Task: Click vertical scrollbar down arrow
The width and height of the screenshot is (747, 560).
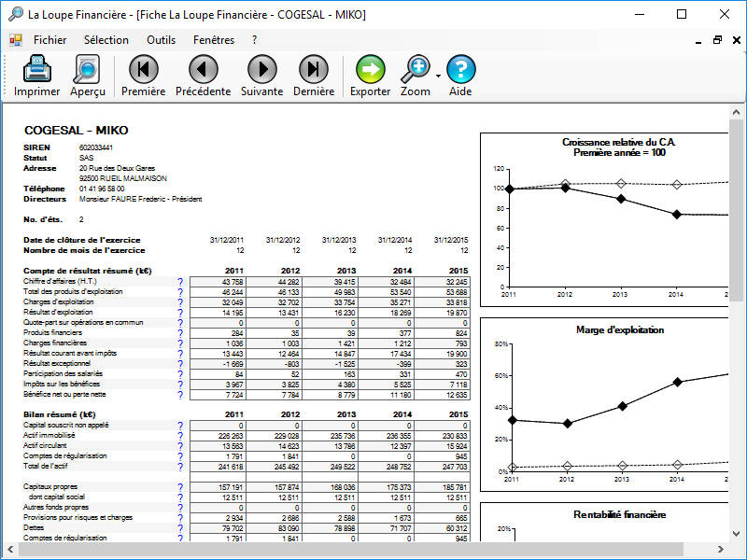Action: point(736,534)
